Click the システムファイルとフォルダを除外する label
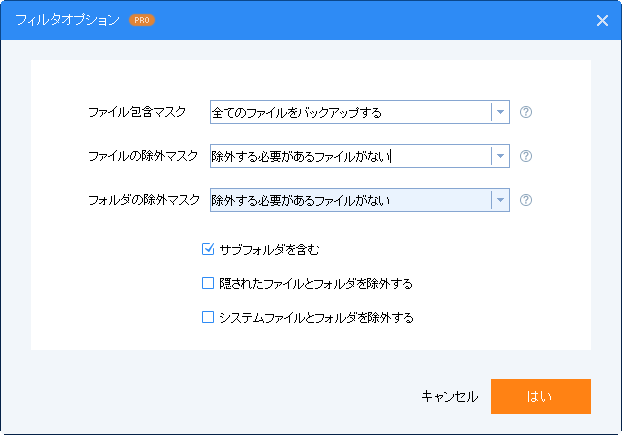Screen dimensions: 622x435 point(316,318)
